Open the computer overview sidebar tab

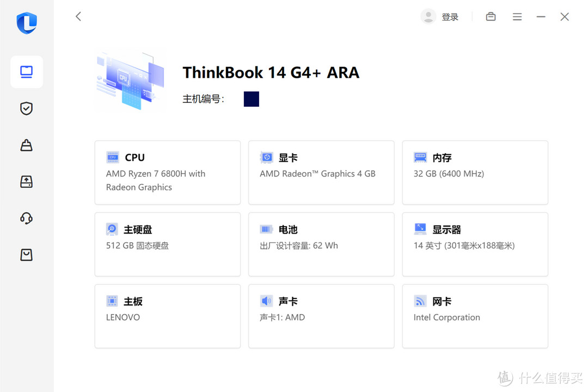click(27, 72)
